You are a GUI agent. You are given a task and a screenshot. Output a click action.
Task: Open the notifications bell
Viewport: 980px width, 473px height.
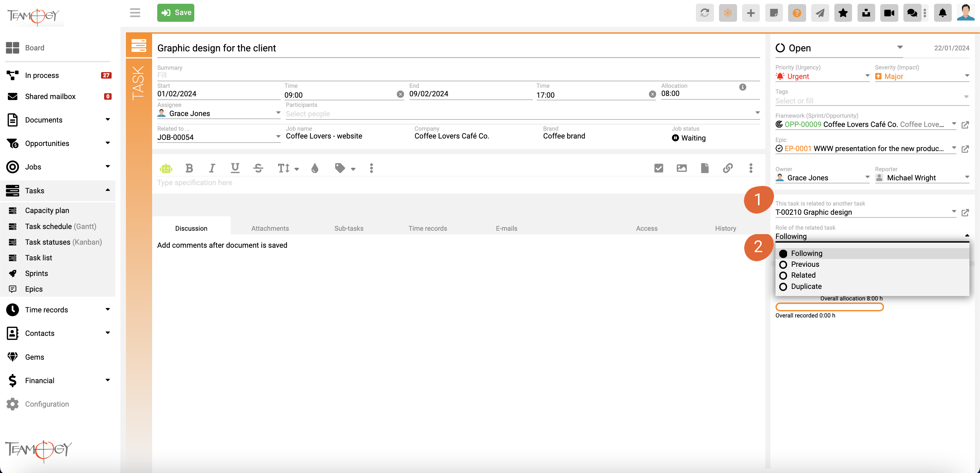942,13
